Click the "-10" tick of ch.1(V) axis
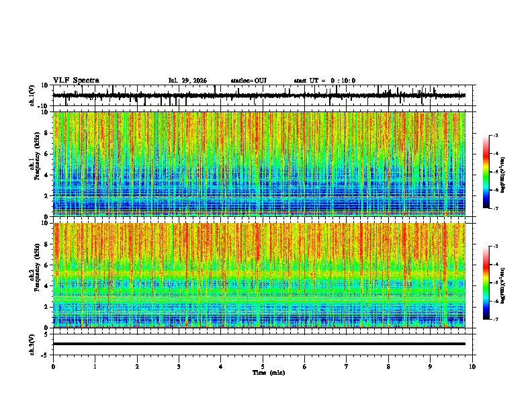The width and height of the screenshot is (532, 411). [44, 106]
